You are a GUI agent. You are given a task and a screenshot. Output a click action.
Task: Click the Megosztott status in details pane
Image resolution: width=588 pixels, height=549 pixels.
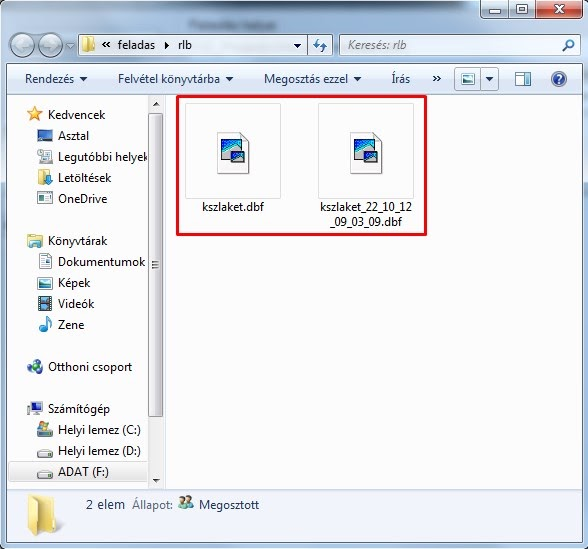pos(229,505)
